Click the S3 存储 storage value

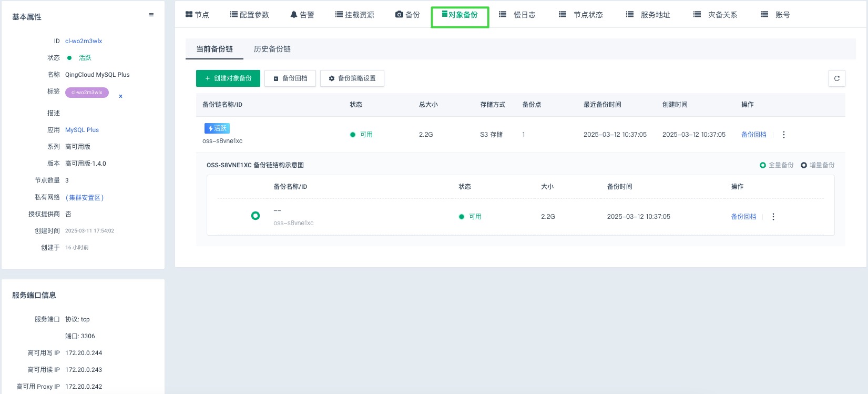click(492, 135)
